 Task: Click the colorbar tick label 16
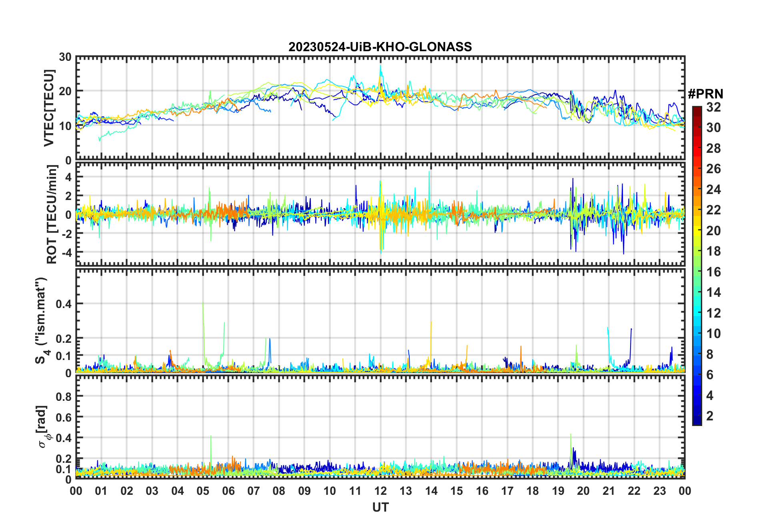click(714, 272)
